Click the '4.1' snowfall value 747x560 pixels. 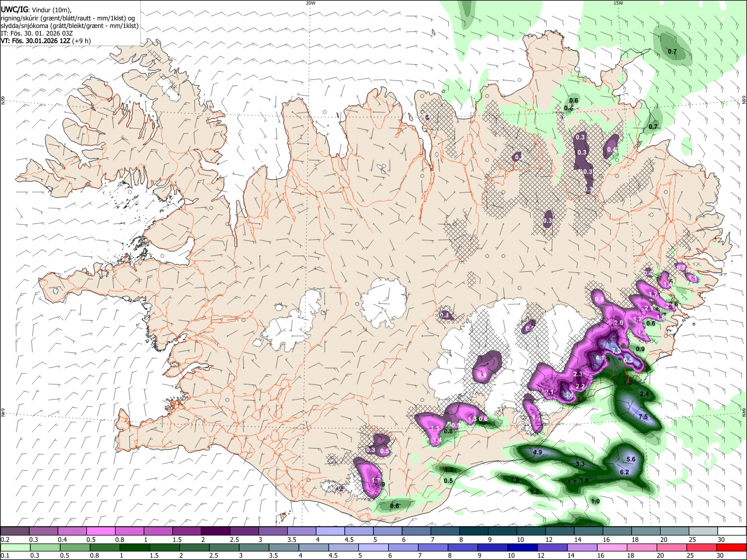[600, 358]
